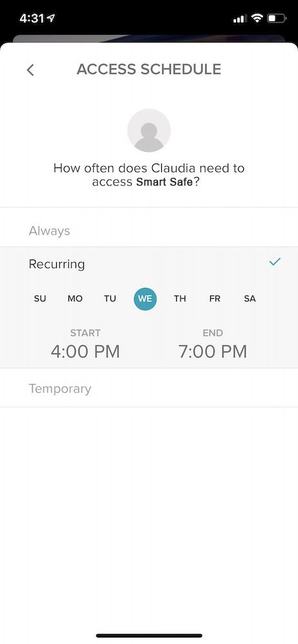Screen dimensions: 298x644
Task: Tap the blue checkmark beside Recurring
Action: pos(275,261)
